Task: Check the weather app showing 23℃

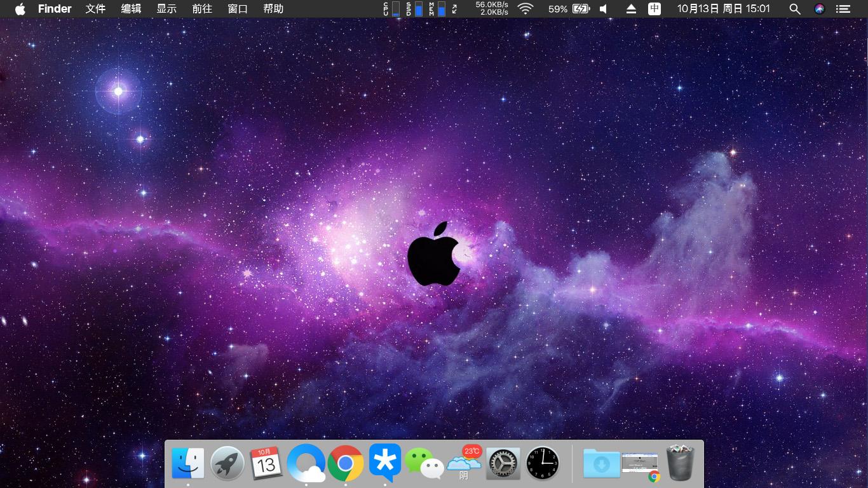Action: (464, 464)
